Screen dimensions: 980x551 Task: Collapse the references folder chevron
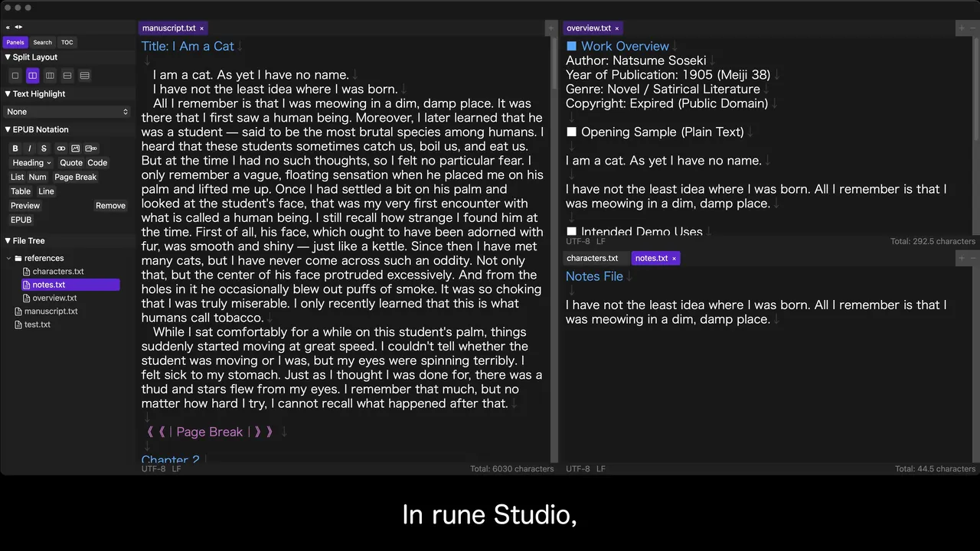point(9,259)
